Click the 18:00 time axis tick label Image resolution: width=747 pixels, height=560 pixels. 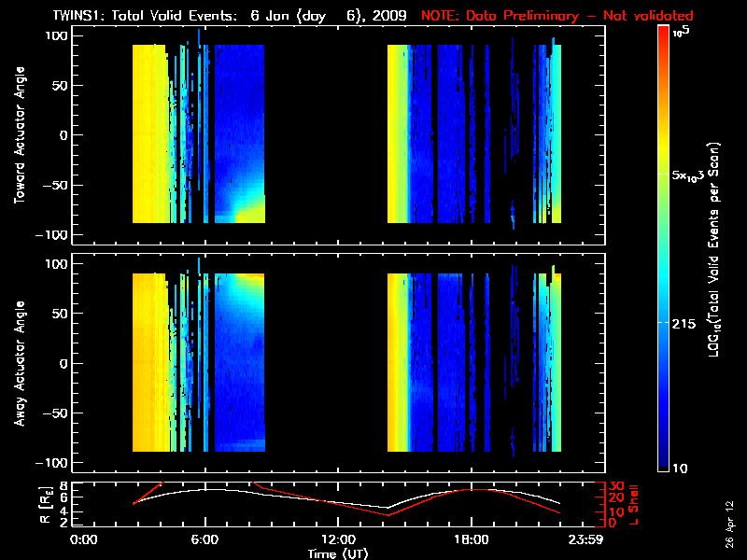(472, 539)
